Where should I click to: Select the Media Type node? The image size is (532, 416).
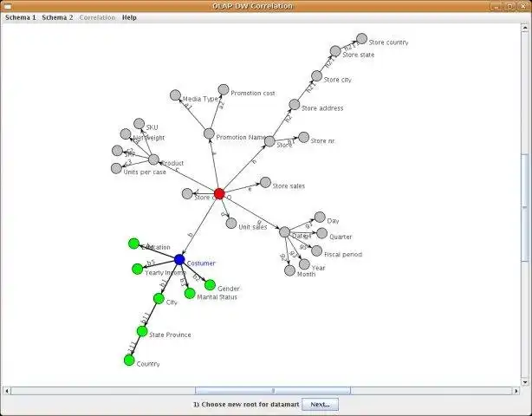point(175,95)
